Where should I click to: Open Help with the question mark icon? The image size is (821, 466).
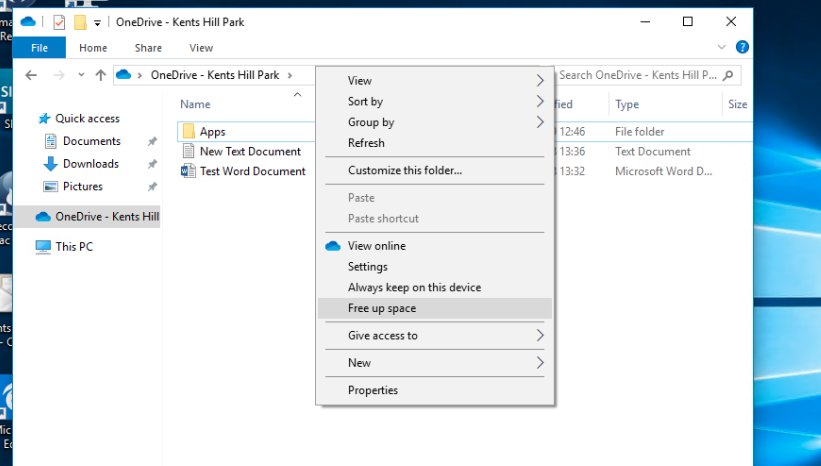[x=742, y=47]
